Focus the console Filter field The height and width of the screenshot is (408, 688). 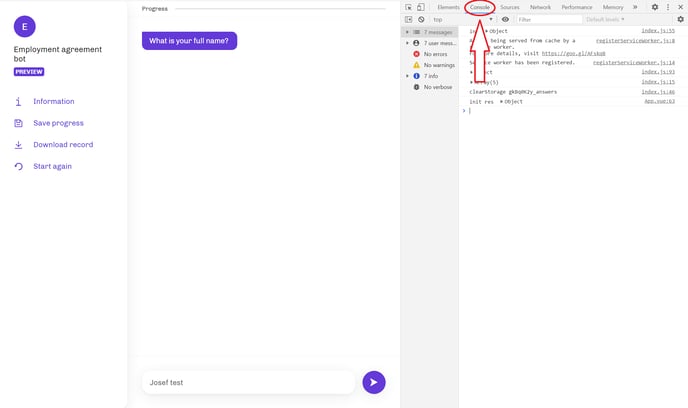coord(549,19)
